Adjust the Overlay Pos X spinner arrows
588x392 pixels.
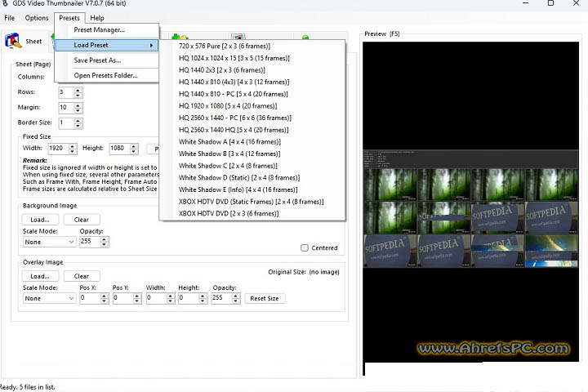pos(105,299)
